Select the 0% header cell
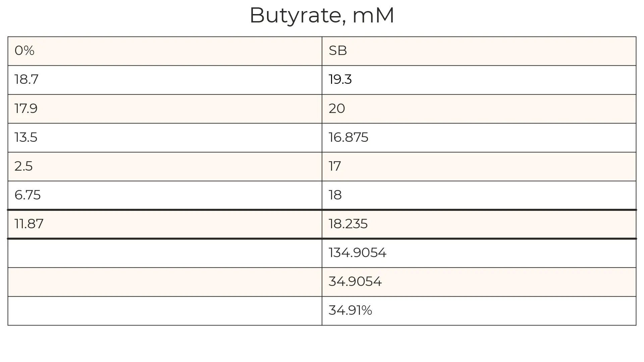Image resolution: width=644 pixels, height=362 pixels. click(x=164, y=51)
